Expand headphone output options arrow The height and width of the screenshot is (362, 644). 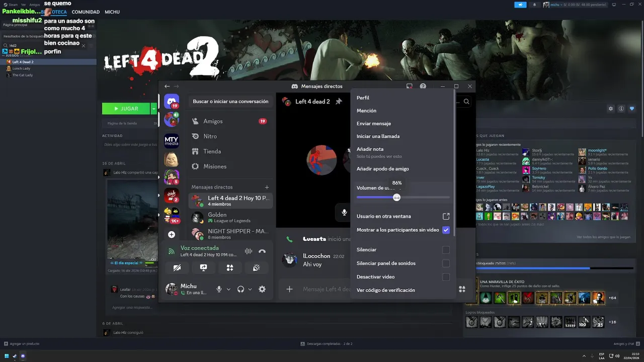click(250, 289)
